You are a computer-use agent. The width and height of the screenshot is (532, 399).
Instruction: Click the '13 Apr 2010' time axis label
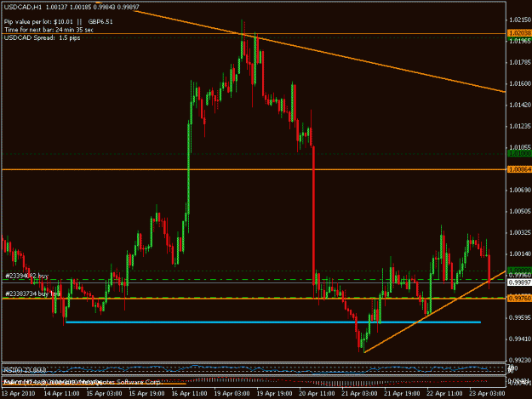coord(19,393)
